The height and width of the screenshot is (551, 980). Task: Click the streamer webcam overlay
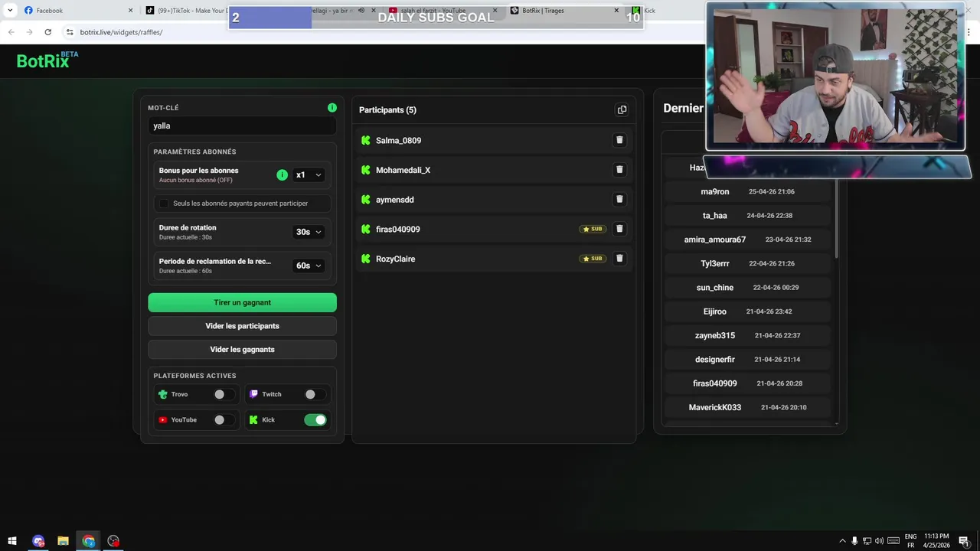(835, 77)
